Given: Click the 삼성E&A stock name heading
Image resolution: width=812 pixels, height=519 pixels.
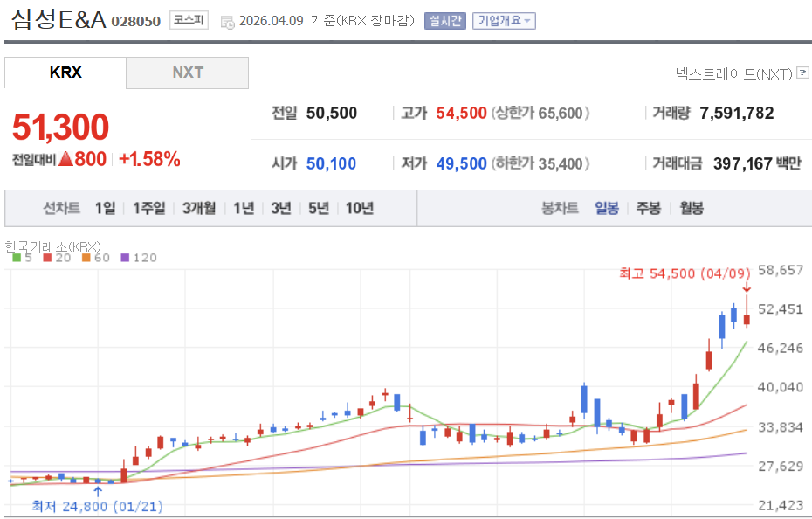Looking at the screenshot, I should [58, 20].
